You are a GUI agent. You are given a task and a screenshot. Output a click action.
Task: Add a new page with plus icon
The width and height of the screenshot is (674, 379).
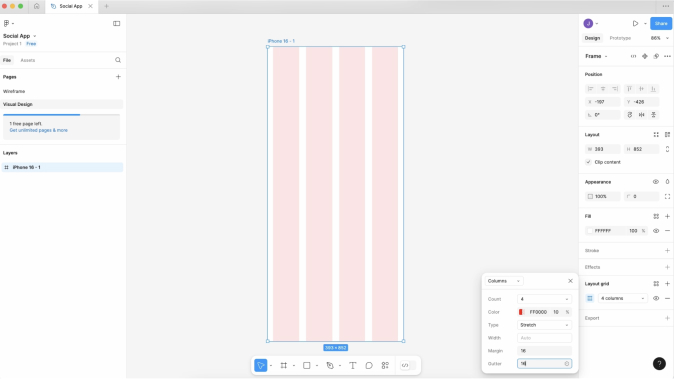[118, 77]
